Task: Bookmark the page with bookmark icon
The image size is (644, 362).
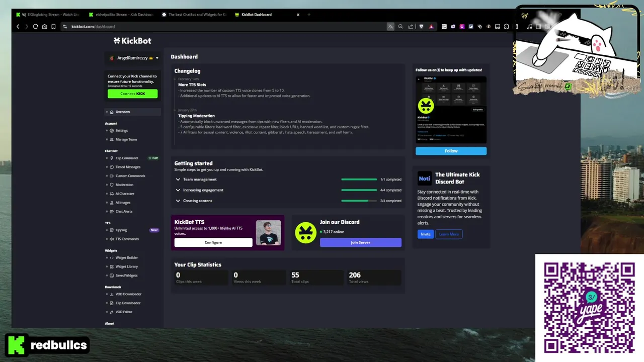Action: click(53, 27)
